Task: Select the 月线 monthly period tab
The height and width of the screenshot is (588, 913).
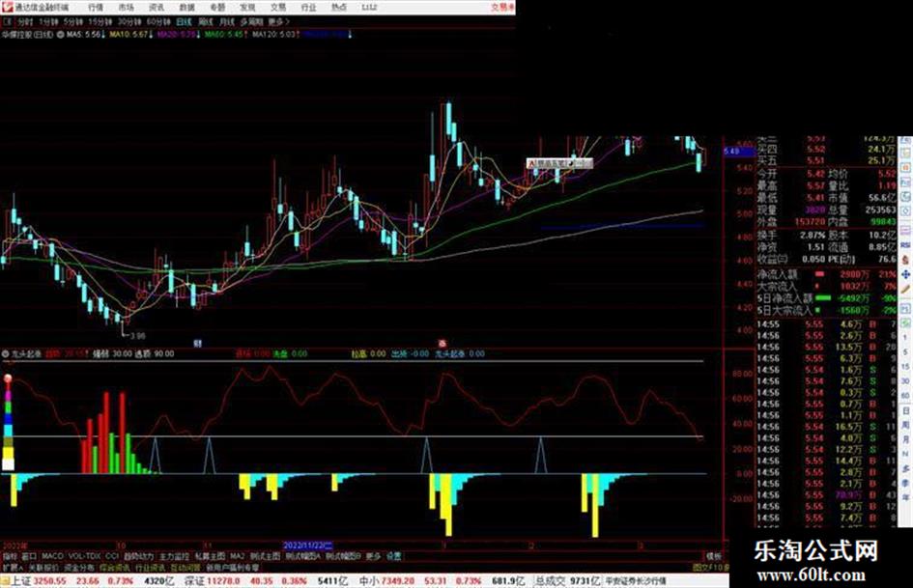Action: click(226, 22)
